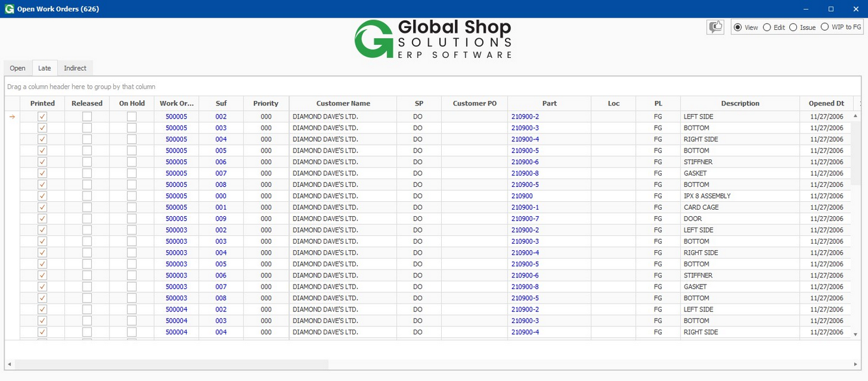Open part 210900-8 link for work order 500003
Image resolution: width=868 pixels, height=381 pixels.
525,287
